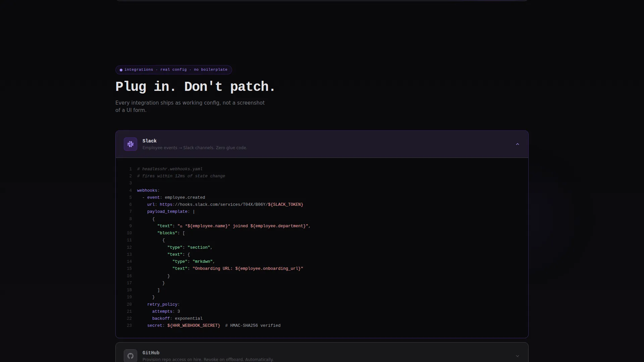Click the webhooks: key on line 4
644x362 pixels.
[148, 190]
